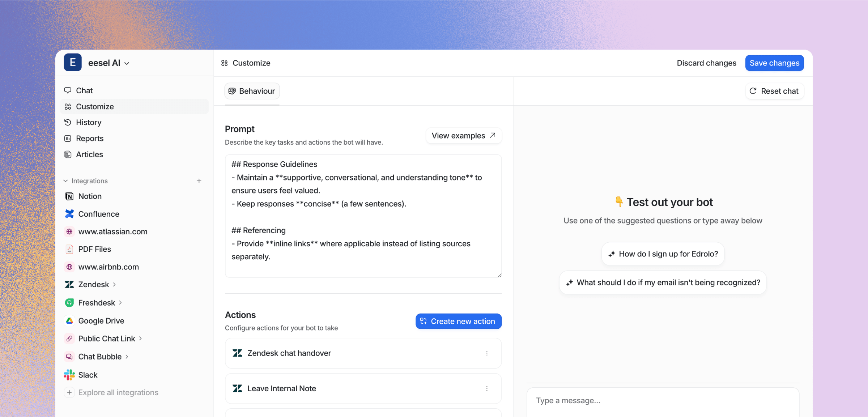Click Create new action button
Image resolution: width=868 pixels, height=417 pixels.
(x=458, y=321)
